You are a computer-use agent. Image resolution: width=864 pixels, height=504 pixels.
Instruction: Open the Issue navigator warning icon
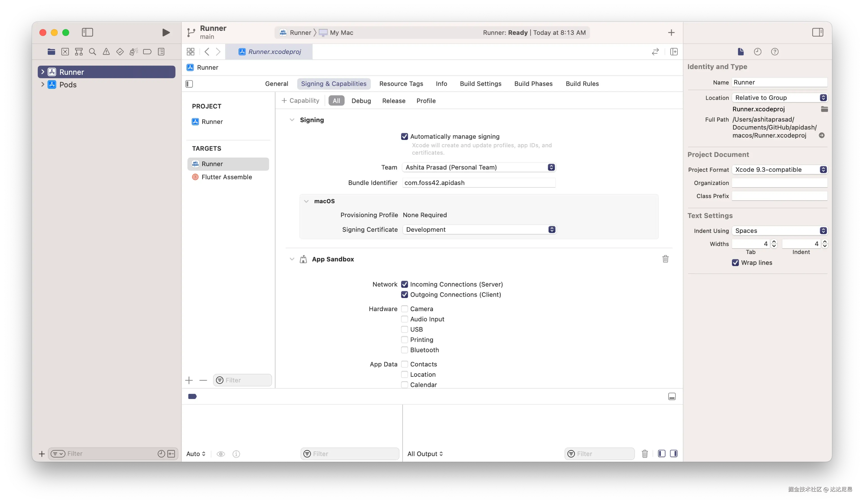click(106, 52)
